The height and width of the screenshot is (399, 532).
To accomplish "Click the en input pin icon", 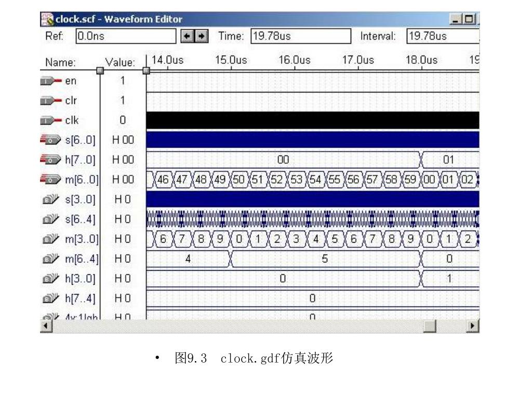I will point(51,81).
